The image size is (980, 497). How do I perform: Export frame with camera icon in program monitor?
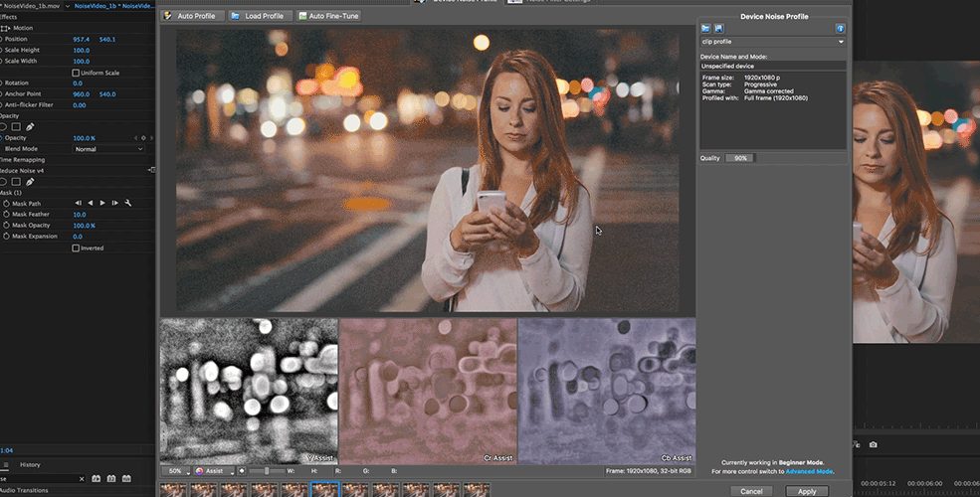point(874,444)
